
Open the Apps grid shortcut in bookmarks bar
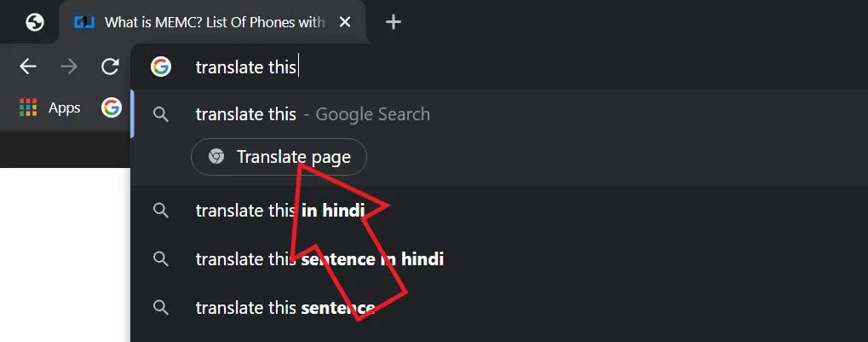coord(49,107)
